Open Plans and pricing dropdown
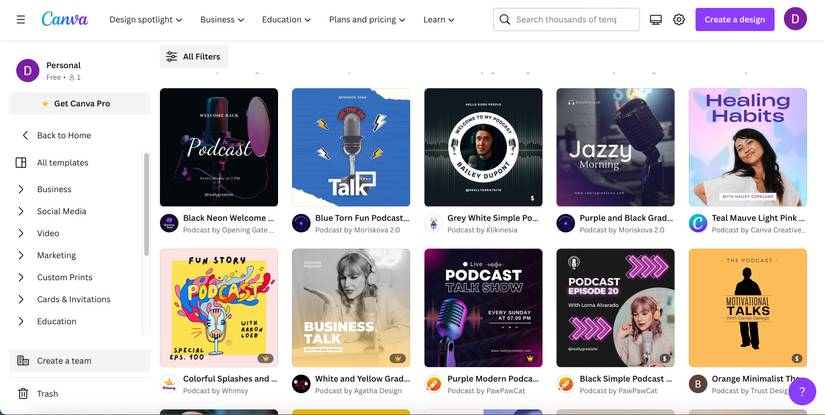Screen dimensions: 825x415 pos(367,19)
